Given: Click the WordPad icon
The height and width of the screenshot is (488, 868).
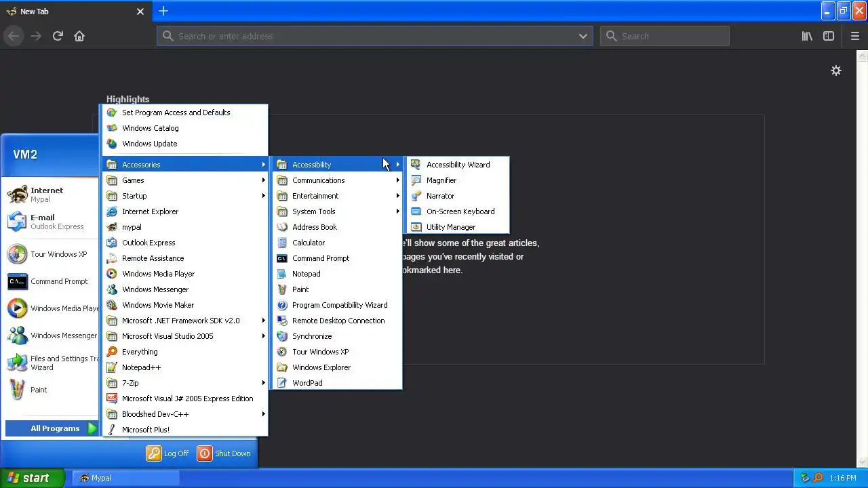Looking at the screenshot, I should (282, 383).
